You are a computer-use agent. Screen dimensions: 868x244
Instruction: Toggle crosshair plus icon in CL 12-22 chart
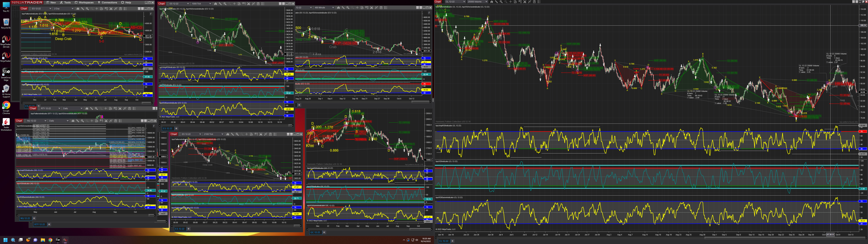(510, 2)
